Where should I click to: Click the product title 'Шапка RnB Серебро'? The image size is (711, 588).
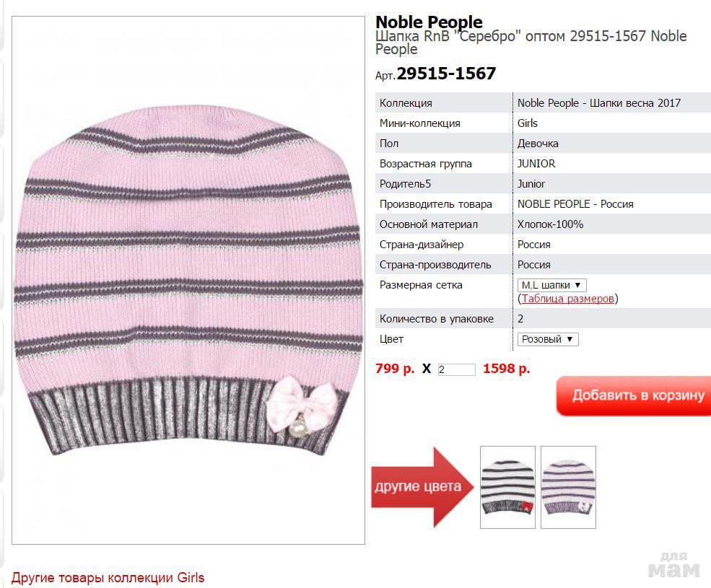click(x=531, y=42)
